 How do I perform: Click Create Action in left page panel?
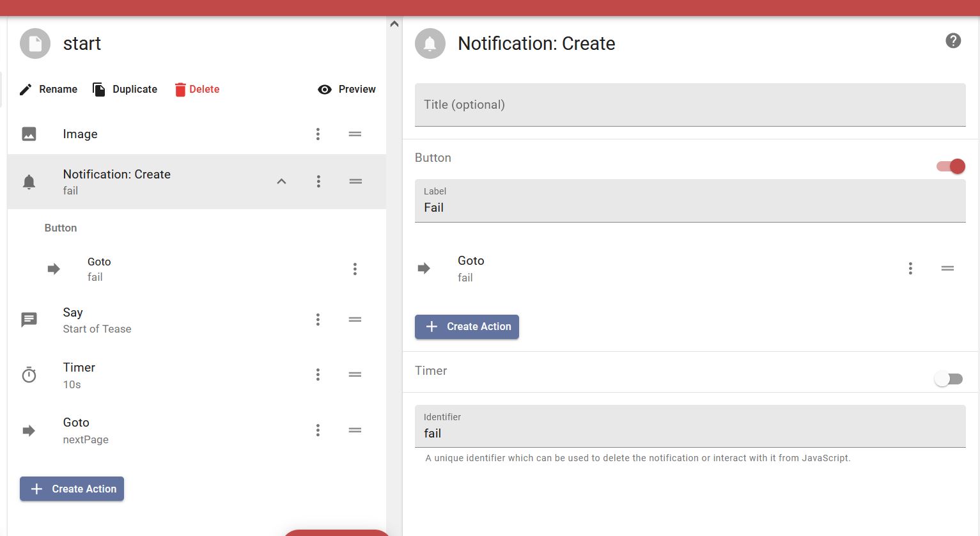click(72, 489)
